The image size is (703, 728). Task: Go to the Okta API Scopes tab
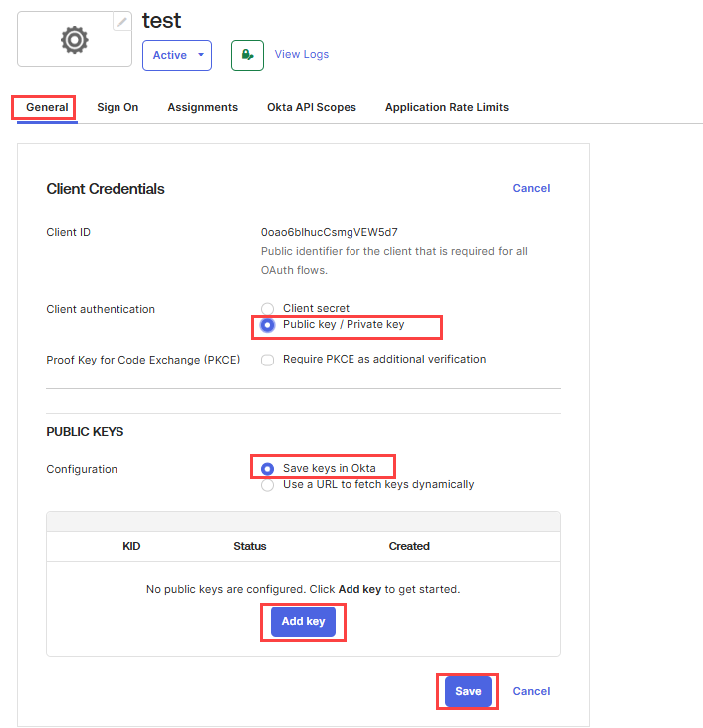click(x=311, y=107)
